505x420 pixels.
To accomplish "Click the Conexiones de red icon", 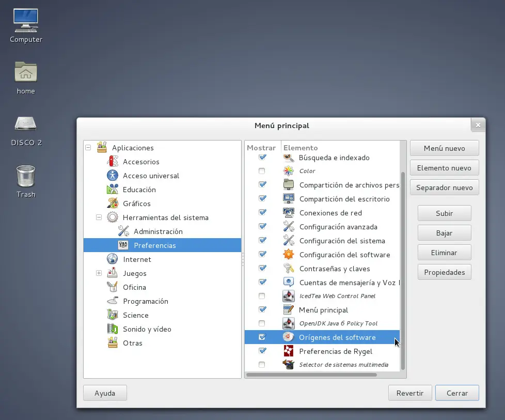I will pyautogui.click(x=288, y=212).
